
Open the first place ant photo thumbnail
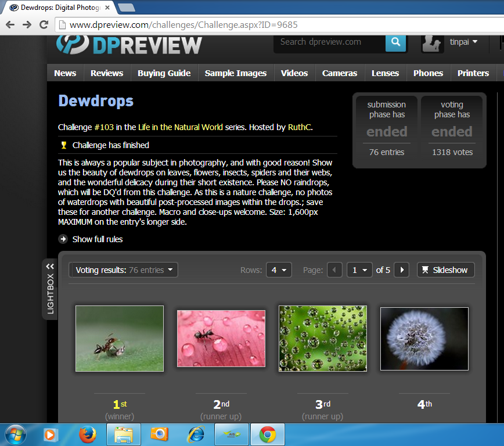tap(120, 339)
